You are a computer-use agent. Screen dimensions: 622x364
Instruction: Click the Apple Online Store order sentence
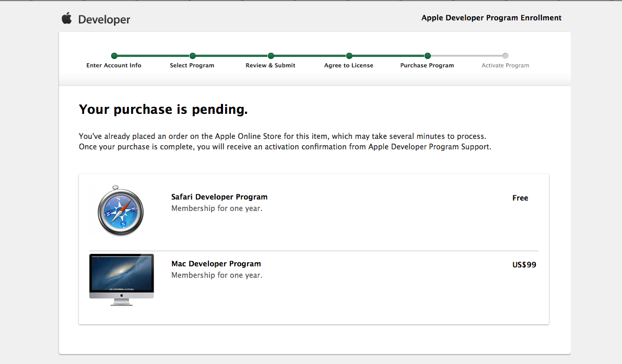tap(283, 136)
